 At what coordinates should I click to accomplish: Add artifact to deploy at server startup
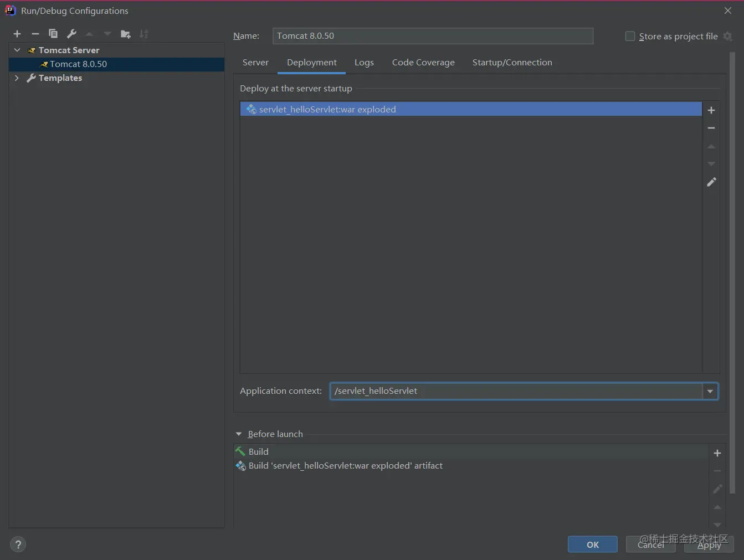(711, 110)
